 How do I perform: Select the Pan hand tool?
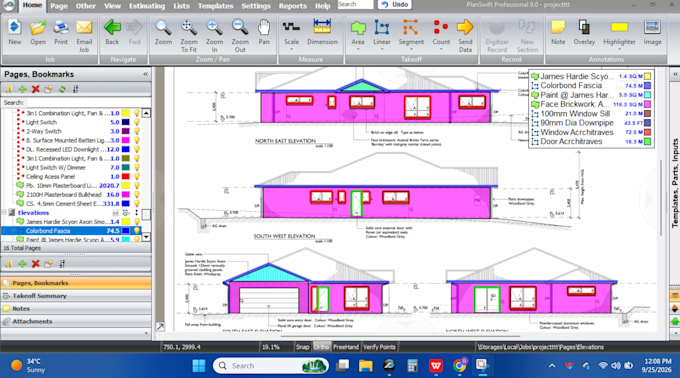[264, 33]
